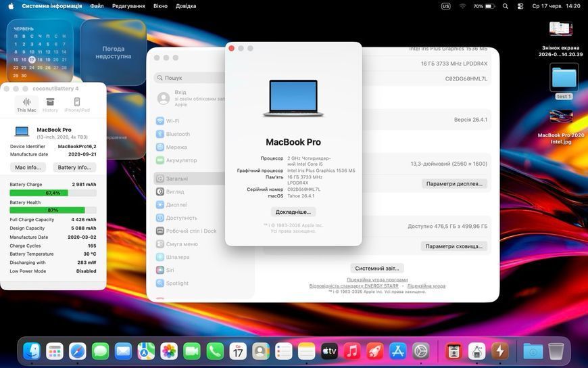Open Редагування menu
This screenshot has width=588, height=368.
coord(128,6)
